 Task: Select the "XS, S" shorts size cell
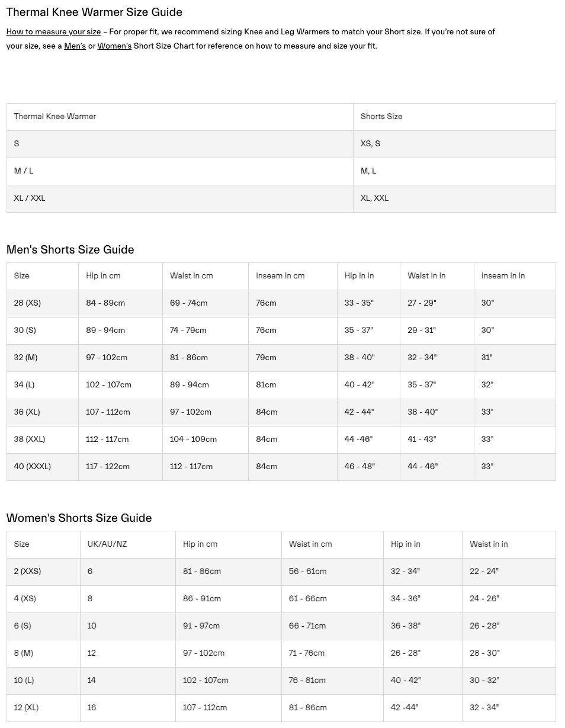point(370,144)
